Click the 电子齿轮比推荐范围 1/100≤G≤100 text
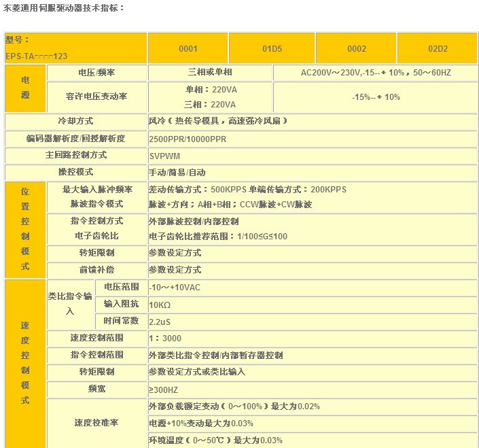This screenshot has height=448, width=479. click(218, 237)
